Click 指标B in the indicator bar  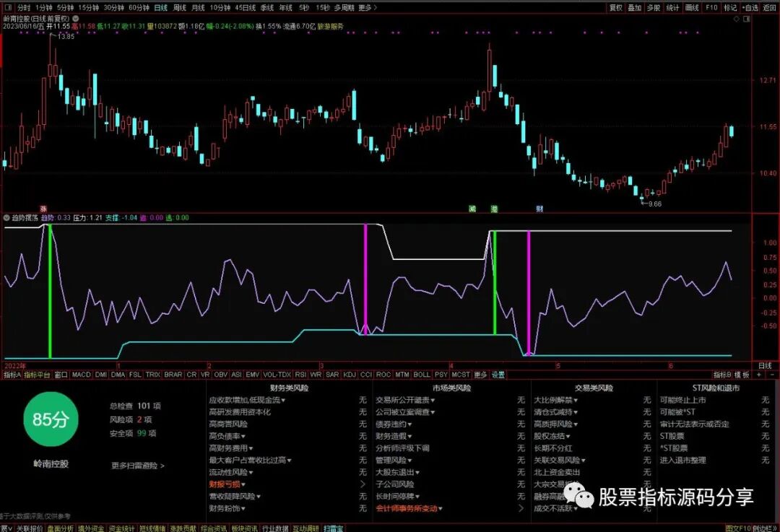(722, 375)
